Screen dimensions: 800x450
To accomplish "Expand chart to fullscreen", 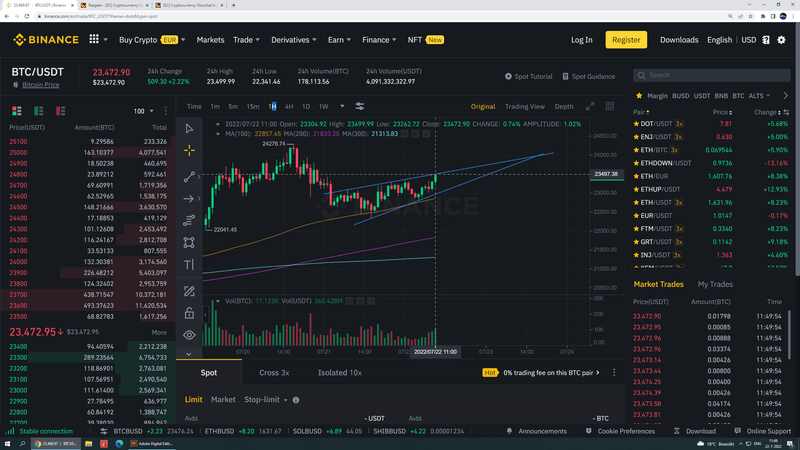I will click(x=590, y=106).
